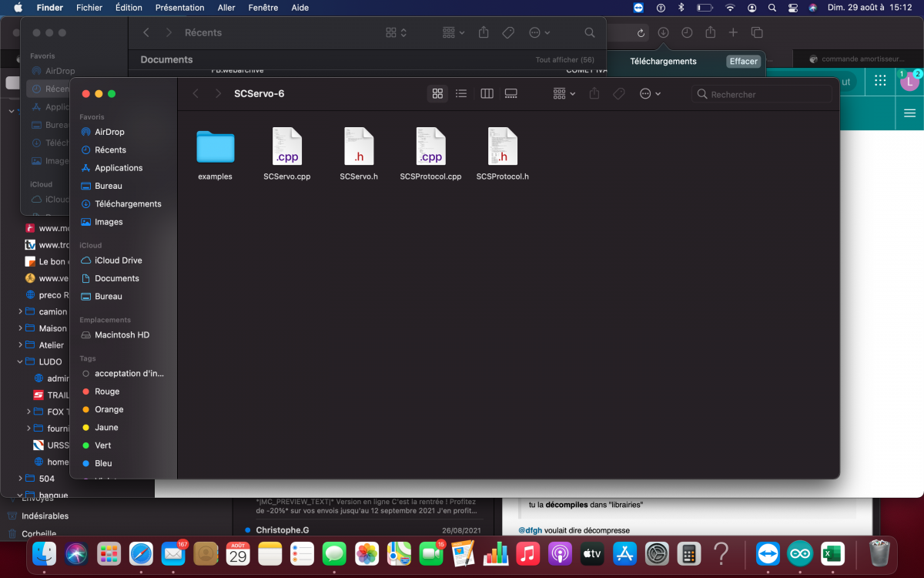Click Spotlight search icon in menu bar
Screen dimensions: 924x578
tap(772, 8)
